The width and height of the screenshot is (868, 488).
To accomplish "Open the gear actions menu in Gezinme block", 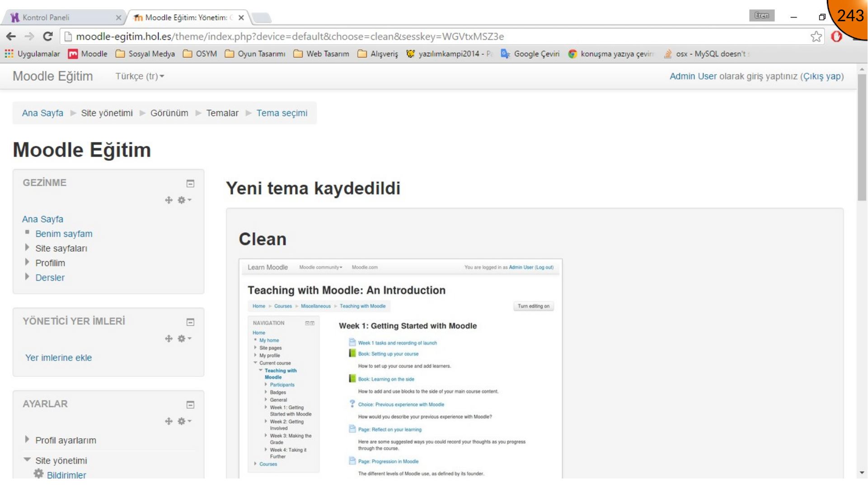I will (x=184, y=200).
